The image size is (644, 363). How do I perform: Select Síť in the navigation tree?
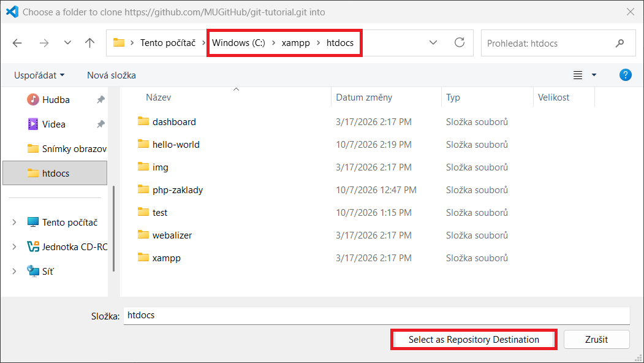(40, 271)
